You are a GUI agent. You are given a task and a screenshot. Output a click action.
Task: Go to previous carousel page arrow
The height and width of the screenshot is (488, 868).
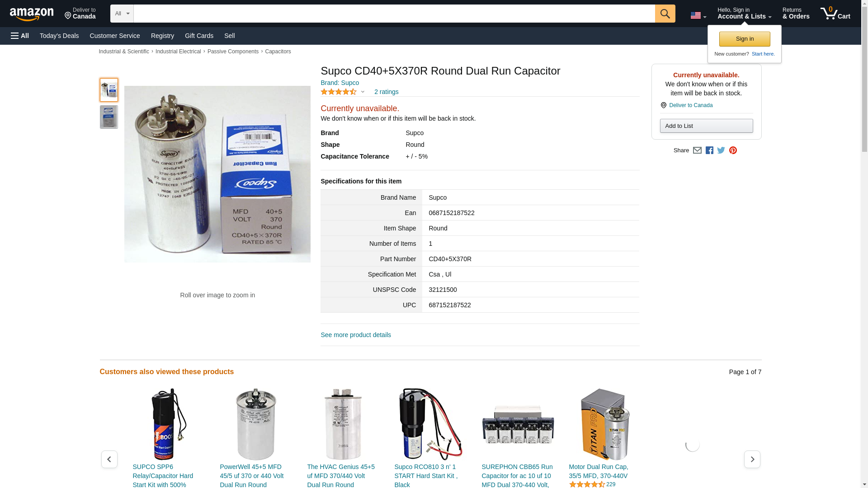(109, 459)
